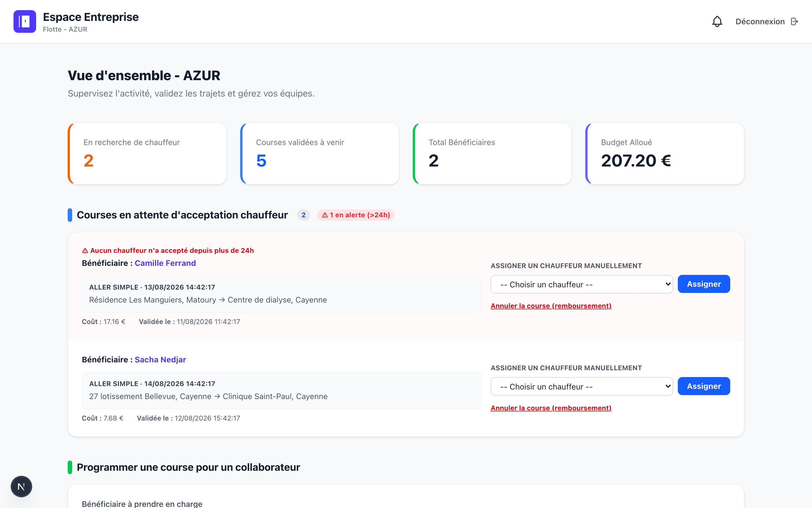Image resolution: width=812 pixels, height=508 pixels.
Task: Click route '27 lotissement Bellevue, Cayenne → Clinique Saint-Paul'
Action: [208, 397]
